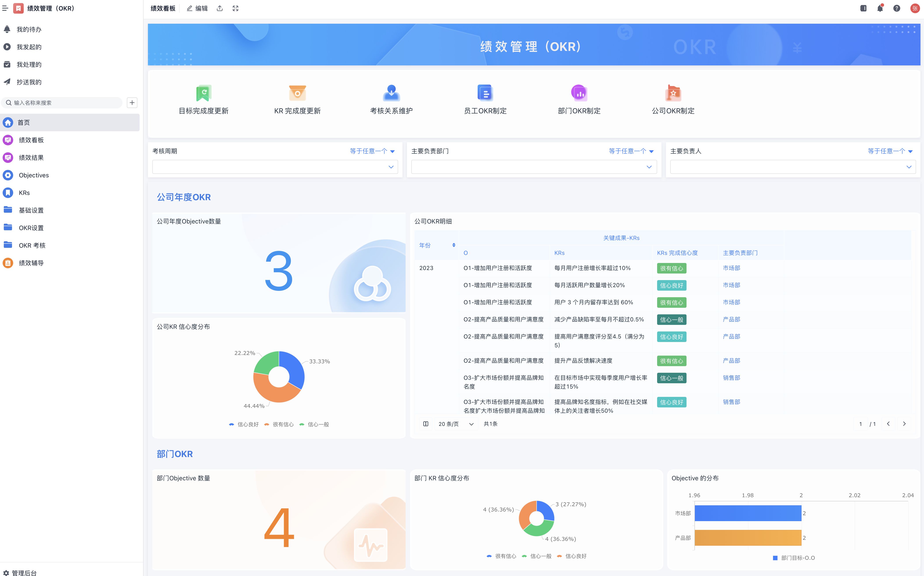The height and width of the screenshot is (576, 924).
Task: Enter fullscreen with the expand icon
Action: click(x=235, y=8)
